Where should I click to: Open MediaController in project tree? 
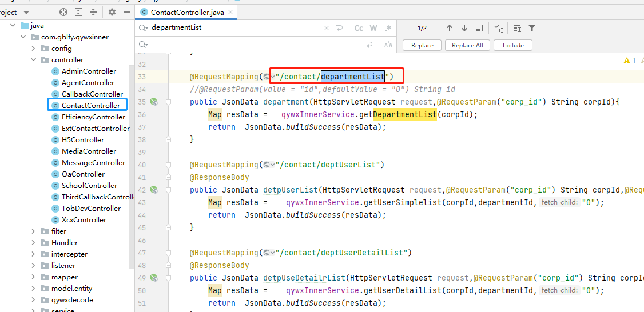[x=89, y=151]
